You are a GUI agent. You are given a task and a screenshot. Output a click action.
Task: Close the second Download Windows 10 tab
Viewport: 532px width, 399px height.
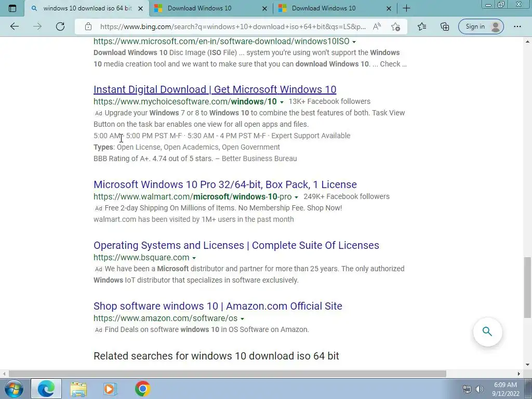(x=264, y=8)
